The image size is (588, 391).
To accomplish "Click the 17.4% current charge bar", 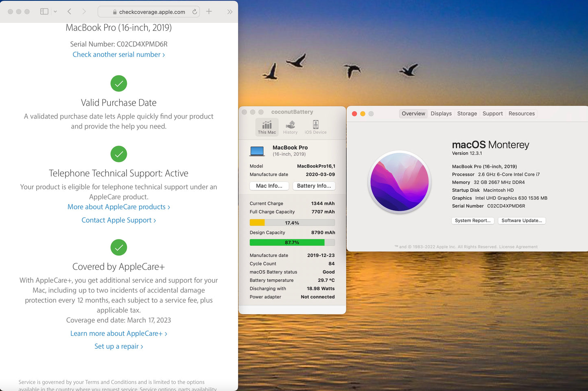I will point(292,223).
